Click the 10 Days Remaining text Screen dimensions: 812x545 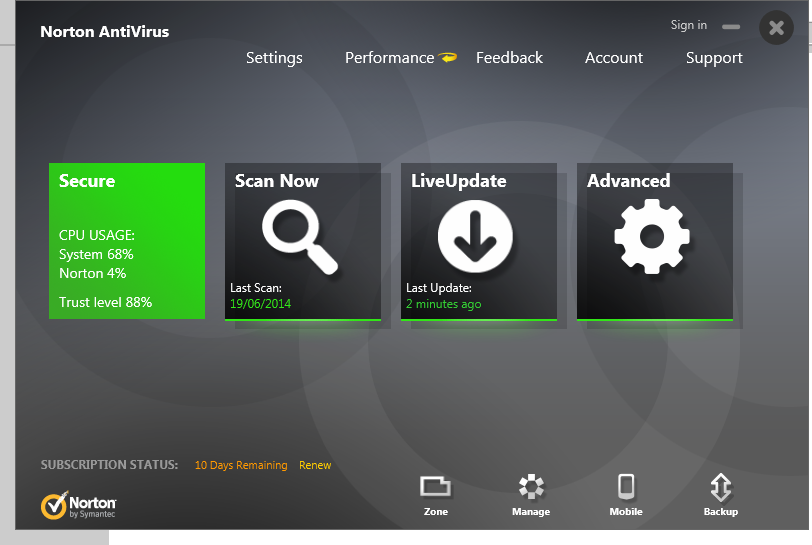click(241, 465)
